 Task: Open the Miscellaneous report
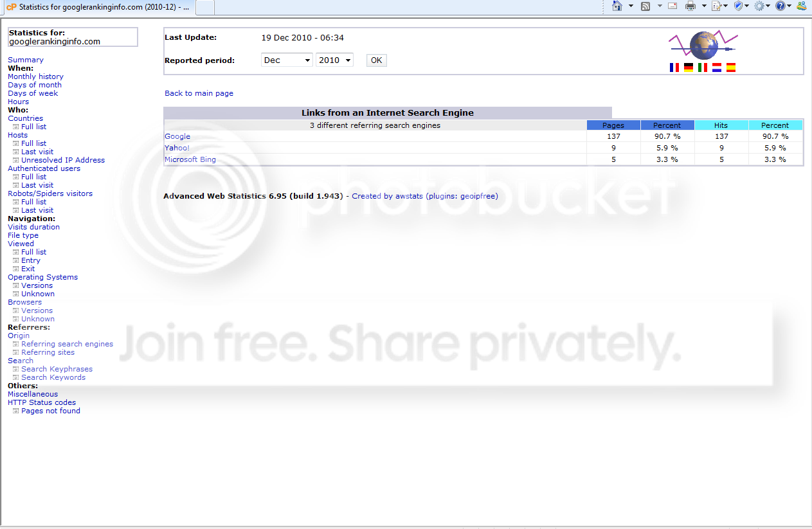click(33, 394)
